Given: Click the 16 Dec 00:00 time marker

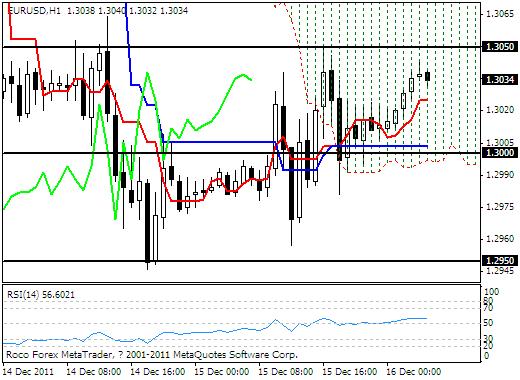Looking at the screenshot, I should (x=414, y=372).
